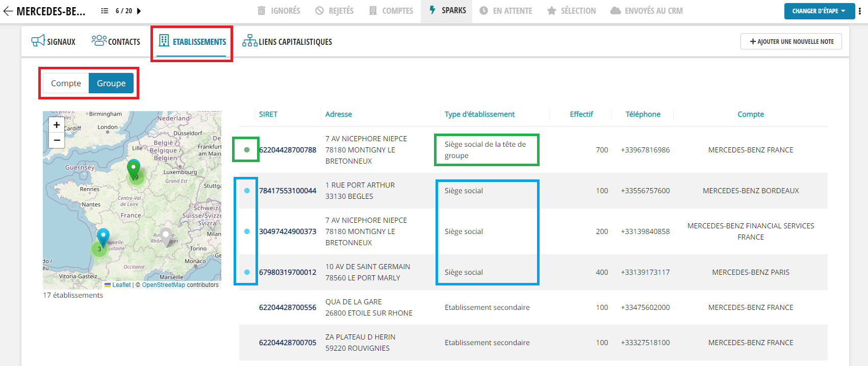This screenshot has height=366, width=868.
Task: Click account MERCEDES-BENZ PARIS
Action: click(751, 272)
